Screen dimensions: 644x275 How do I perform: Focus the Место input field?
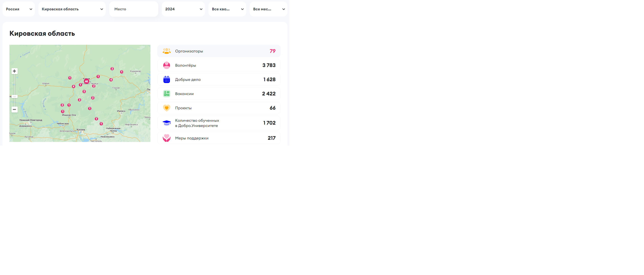click(134, 9)
